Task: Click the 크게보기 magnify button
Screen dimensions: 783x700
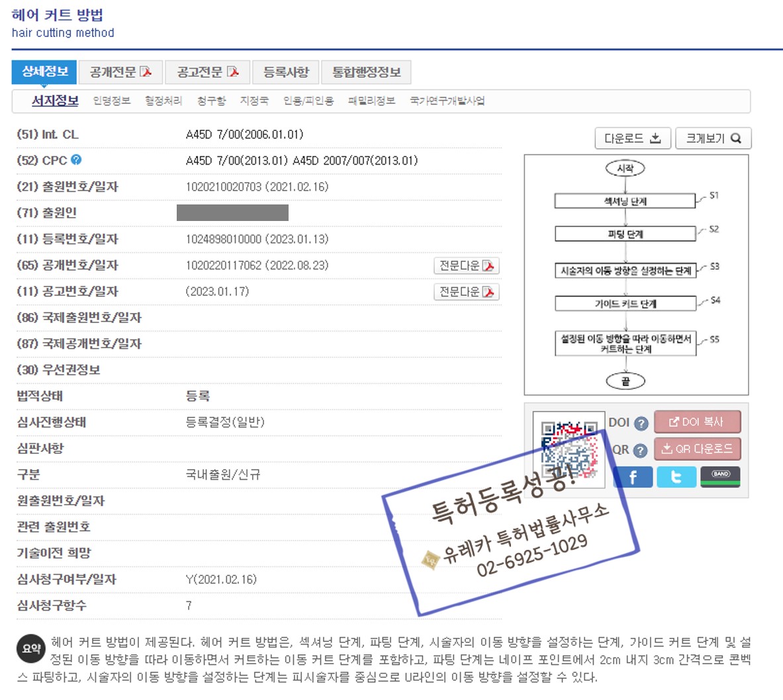Action: [713, 138]
